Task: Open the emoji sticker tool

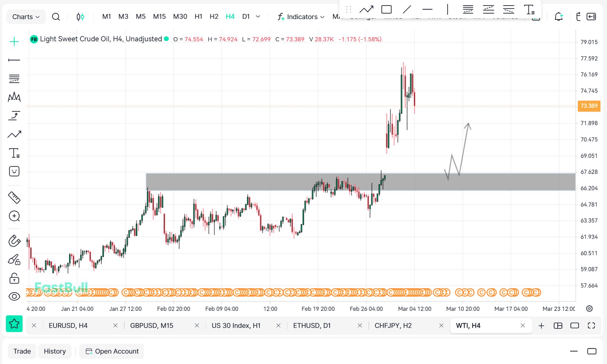Action: click(14, 171)
